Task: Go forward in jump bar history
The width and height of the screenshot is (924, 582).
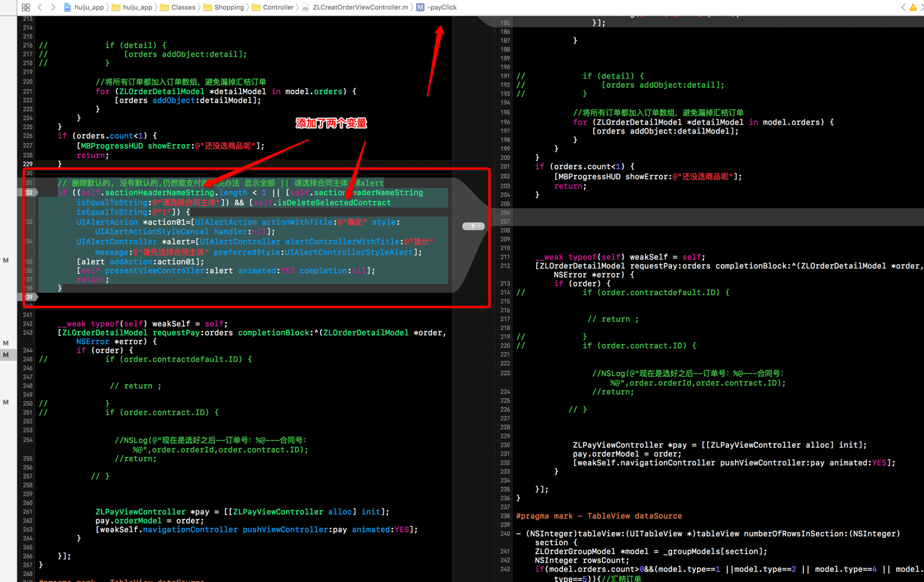Action: tap(53, 7)
